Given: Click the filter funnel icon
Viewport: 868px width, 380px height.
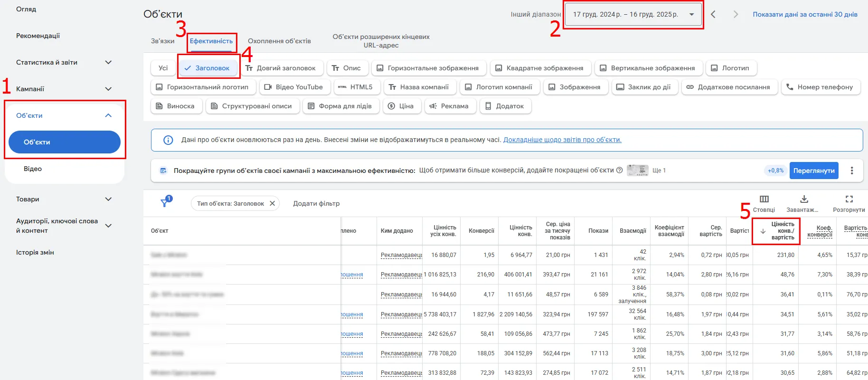Looking at the screenshot, I should 165,203.
